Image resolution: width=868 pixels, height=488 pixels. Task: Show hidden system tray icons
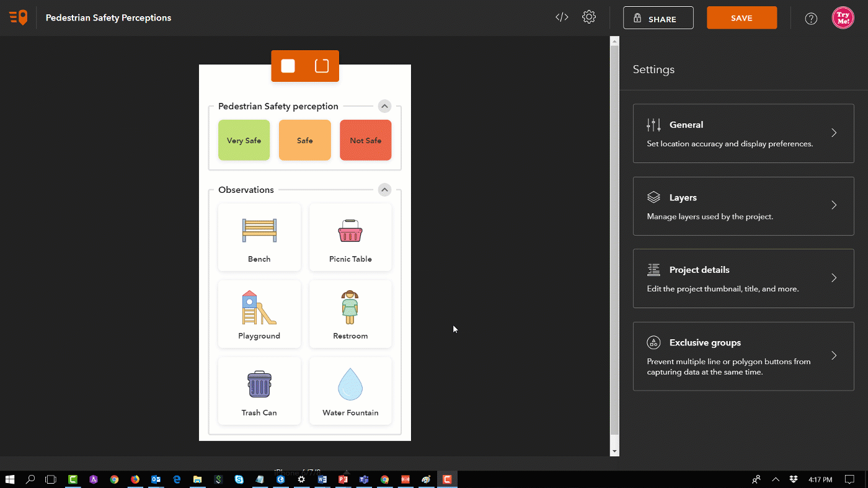click(776, 479)
